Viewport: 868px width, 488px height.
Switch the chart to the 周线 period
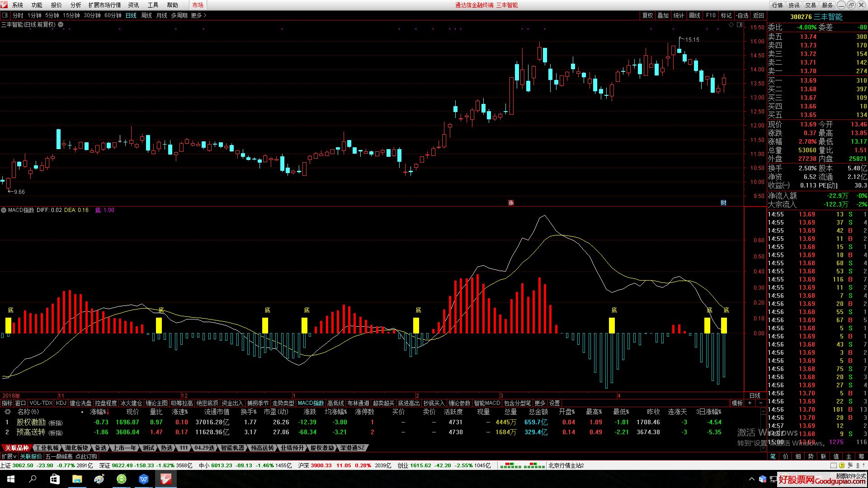(146, 15)
